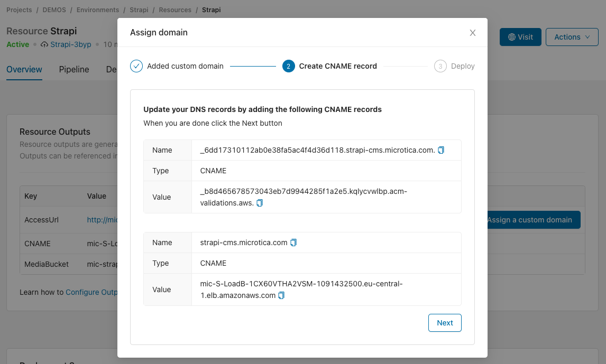Viewport: 606px width, 364px height.
Task: Open Projects breadcrumb link
Action: tap(19, 10)
